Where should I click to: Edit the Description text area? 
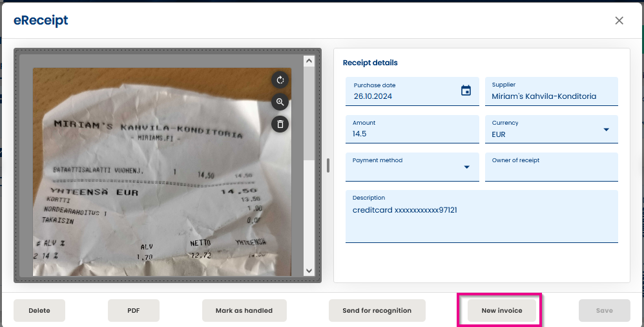click(482, 216)
